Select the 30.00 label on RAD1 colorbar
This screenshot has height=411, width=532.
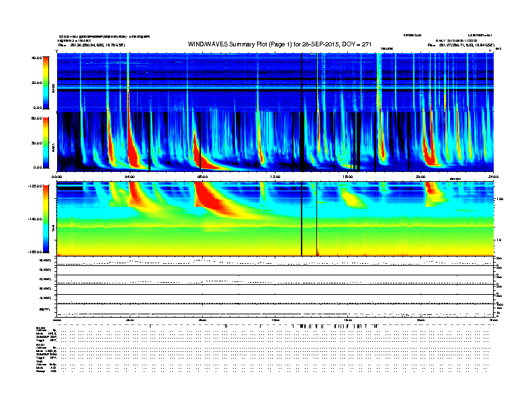pos(36,143)
